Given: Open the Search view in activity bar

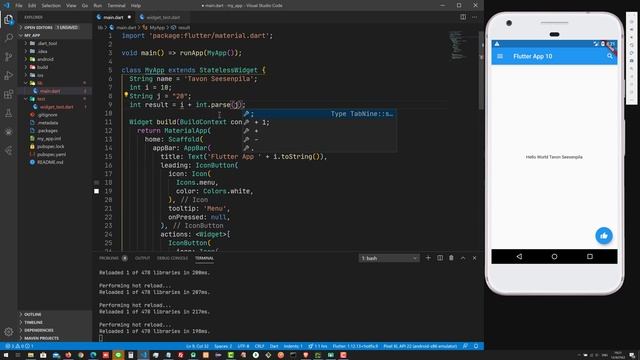Looking at the screenshot, I should click(9, 38).
